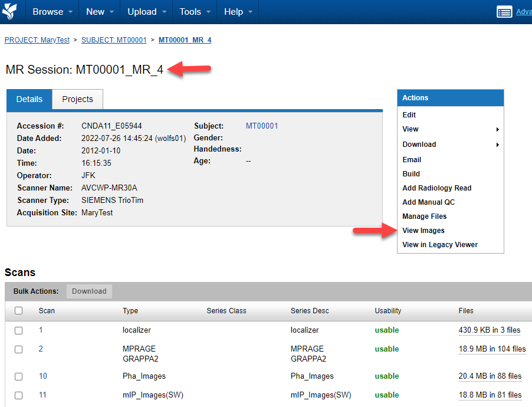Image resolution: width=532 pixels, height=407 pixels.
Task: Check the box for scan 1 localizer
Action: 19,330
